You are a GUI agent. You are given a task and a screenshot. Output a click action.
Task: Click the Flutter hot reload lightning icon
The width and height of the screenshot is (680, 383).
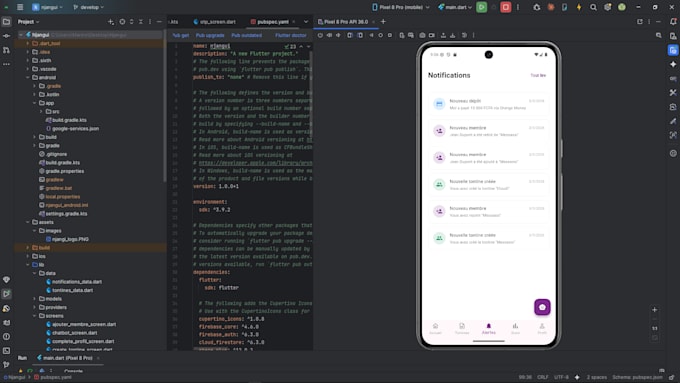click(x=579, y=7)
